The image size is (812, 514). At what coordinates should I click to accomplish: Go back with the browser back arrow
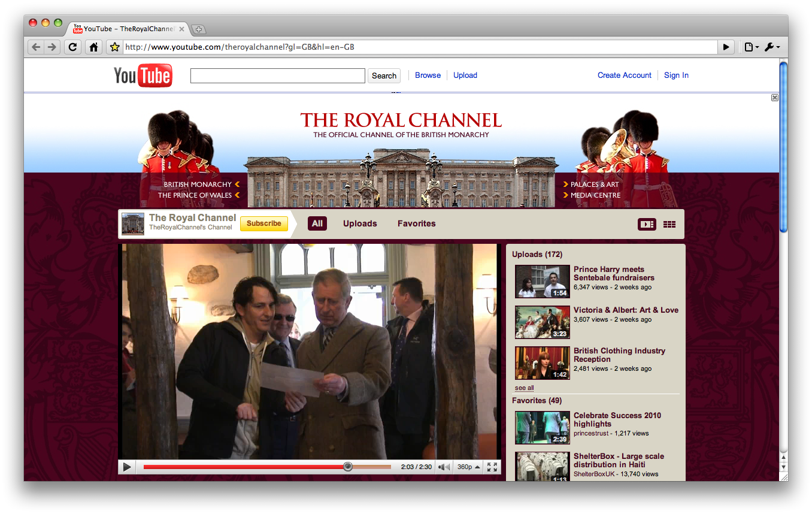[37, 47]
